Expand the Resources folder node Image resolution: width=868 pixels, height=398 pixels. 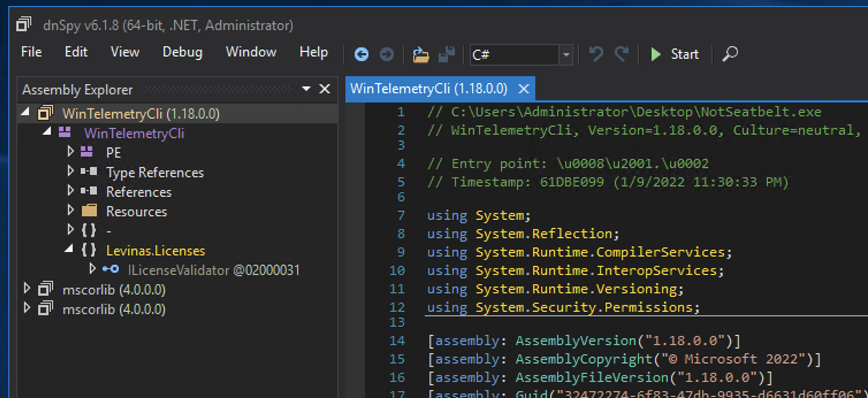tap(71, 211)
